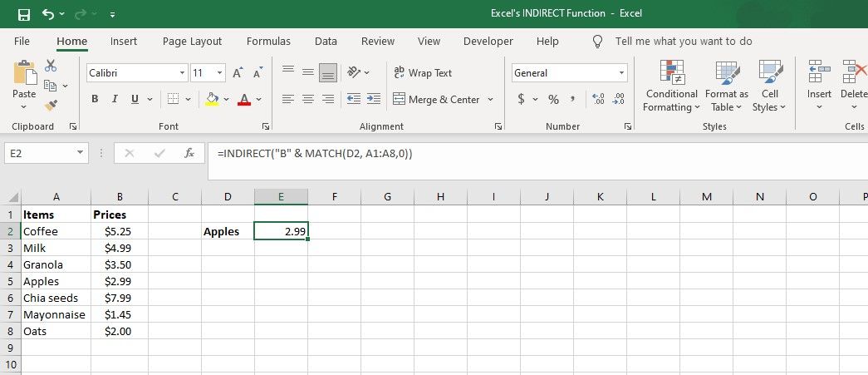The height and width of the screenshot is (375, 868).
Task: Click inside the 'Tell me what you want to do' box
Action: pos(683,42)
